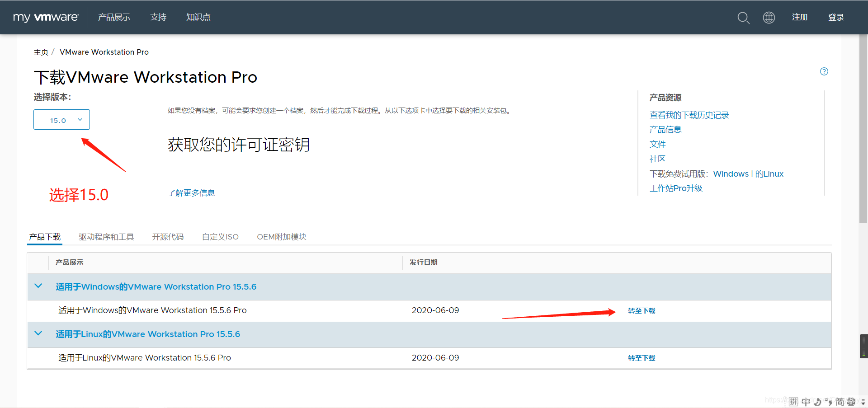Open the globe language selector

click(769, 18)
